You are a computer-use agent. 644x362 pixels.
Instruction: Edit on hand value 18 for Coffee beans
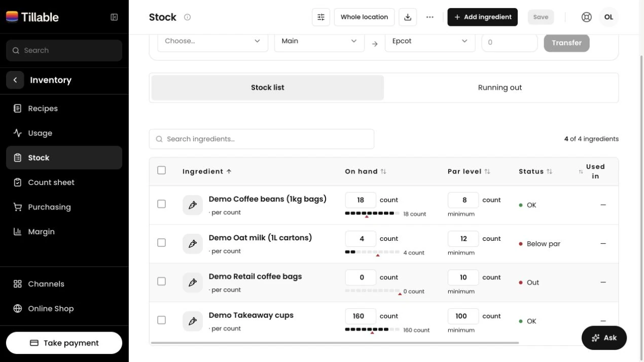coord(361,200)
